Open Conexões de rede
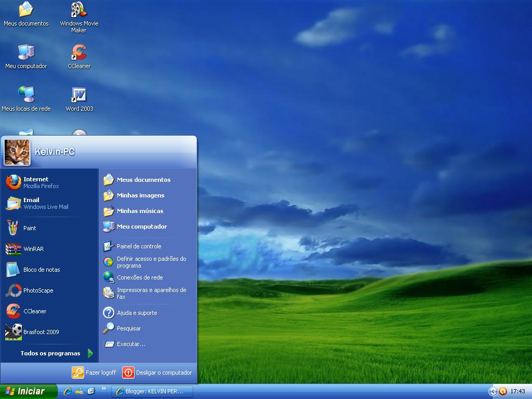Image resolution: width=532 pixels, height=399 pixels. (x=148, y=277)
